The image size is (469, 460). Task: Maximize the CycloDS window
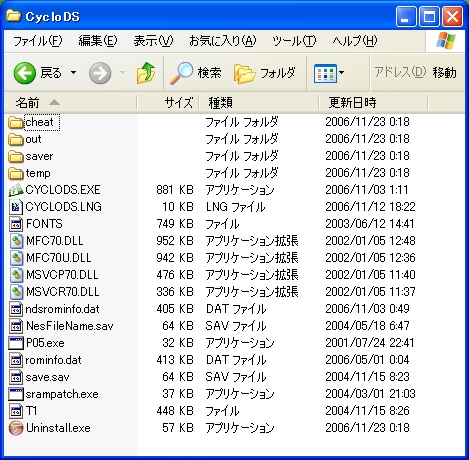coord(429,16)
